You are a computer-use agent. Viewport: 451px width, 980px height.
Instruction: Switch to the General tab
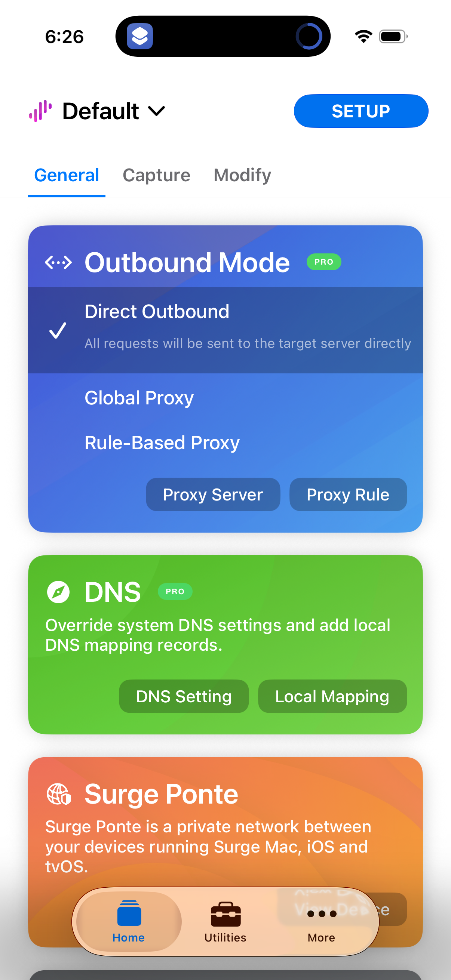tap(67, 175)
